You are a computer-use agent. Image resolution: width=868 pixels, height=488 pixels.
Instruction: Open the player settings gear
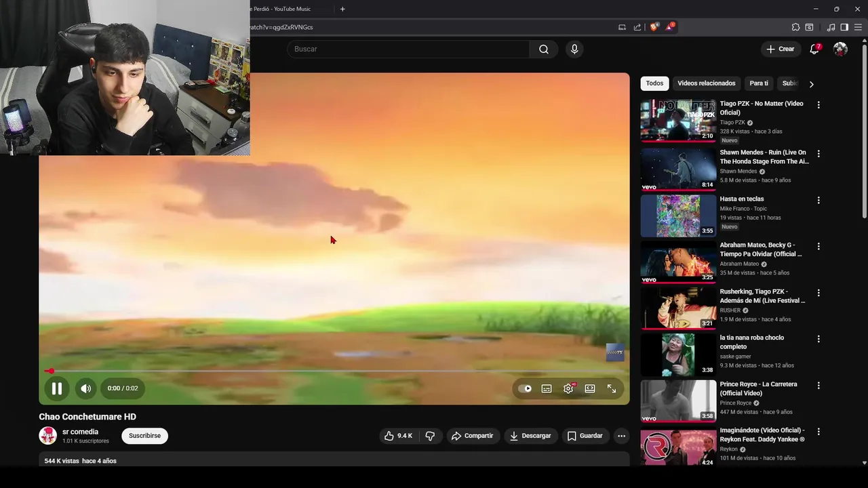point(568,388)
